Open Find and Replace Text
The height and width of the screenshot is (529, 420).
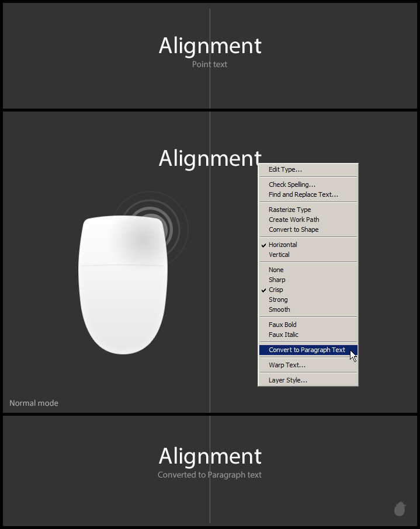[303, 194]
